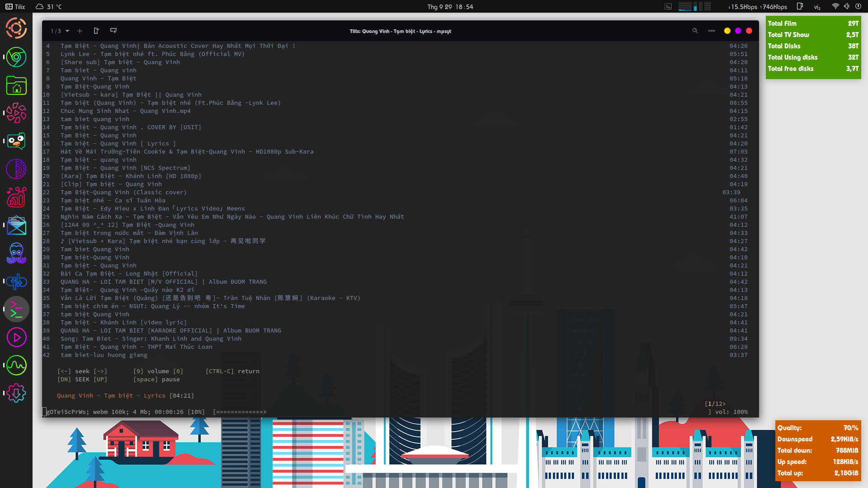Image resolution: width=868 pixels, height=488 pixels.
Task: Select 'Tạm Biệt - Quang Vinh [NCS Spectrum]'
Action: coord(125,168)
